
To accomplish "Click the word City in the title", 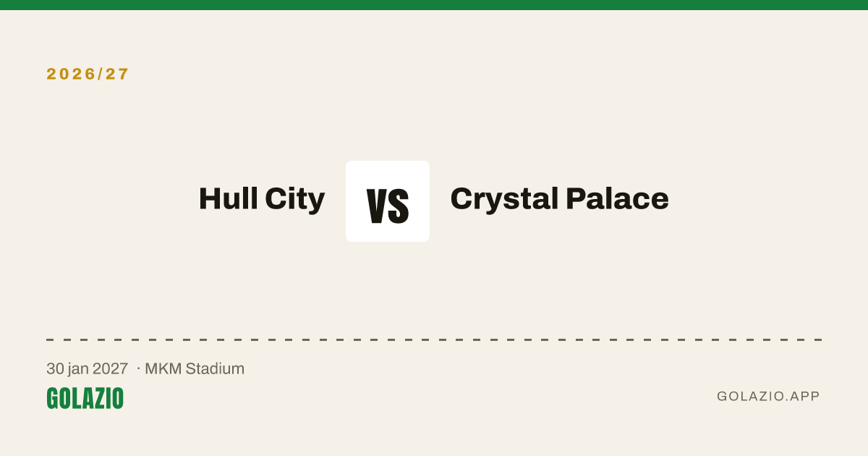I will click(294, 200).
